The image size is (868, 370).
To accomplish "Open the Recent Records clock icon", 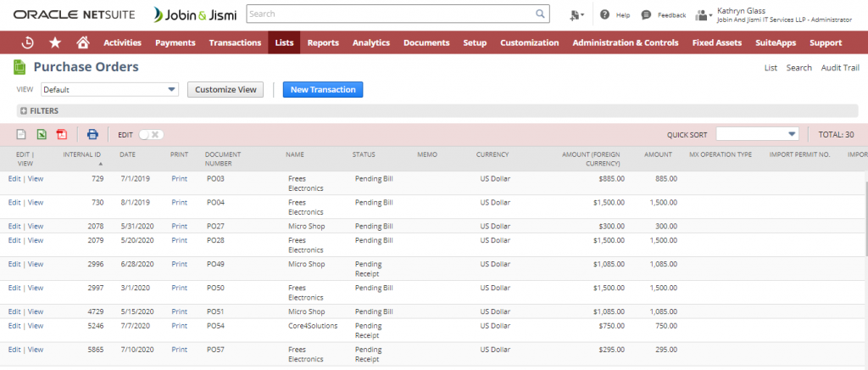I will [x=28, y=42].
